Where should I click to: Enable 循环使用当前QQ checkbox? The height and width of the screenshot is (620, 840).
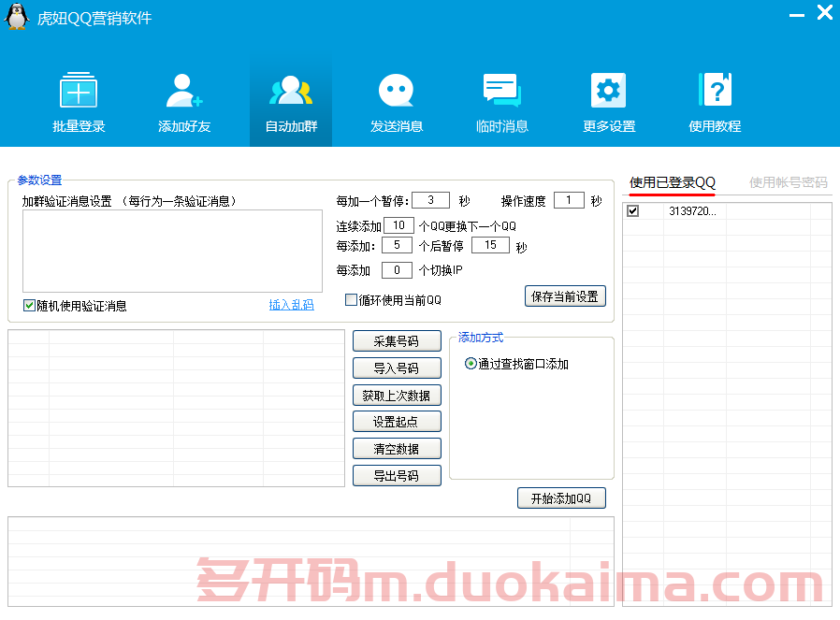[352, 300]
